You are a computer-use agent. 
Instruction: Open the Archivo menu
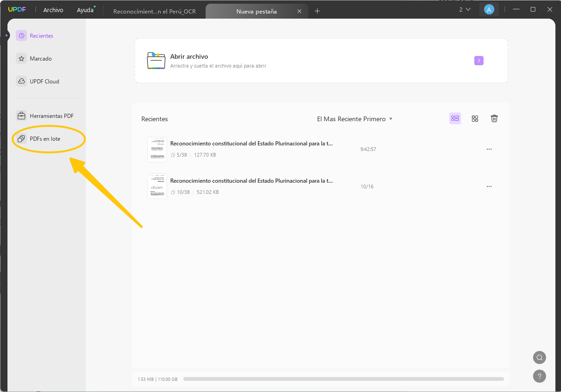click(53, 10)
